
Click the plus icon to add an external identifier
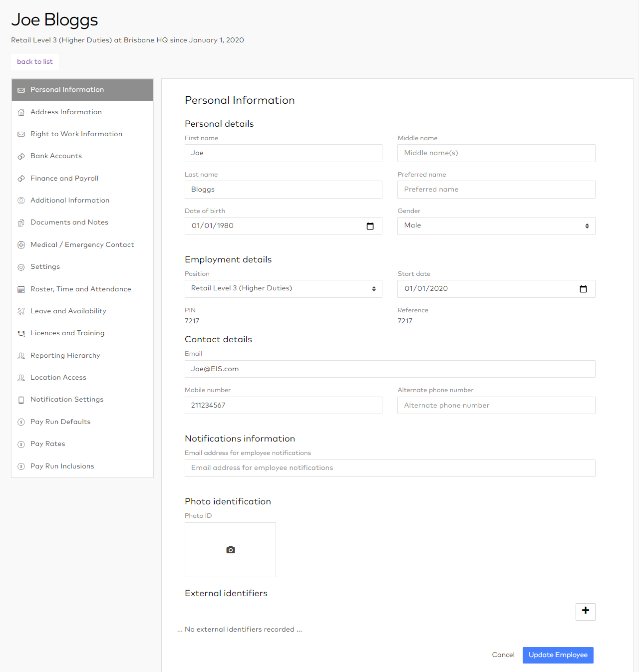pyautogui.click(x=585, y=612)
